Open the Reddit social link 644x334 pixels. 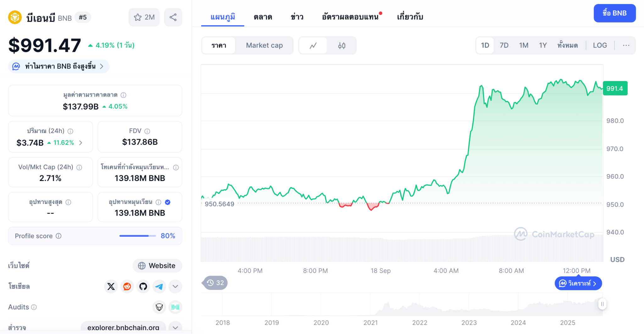pos(127,286)
